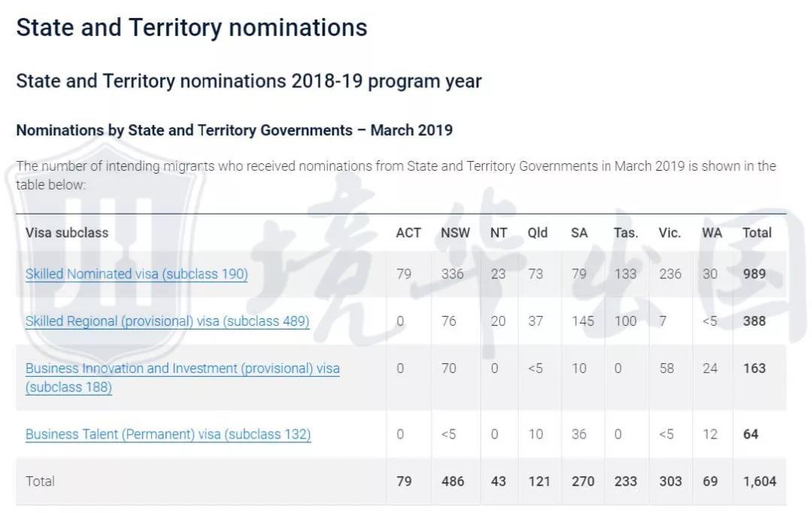Screen dimensions: 812x513
Task: Click the NSW column header
Action: click(455, 233)
